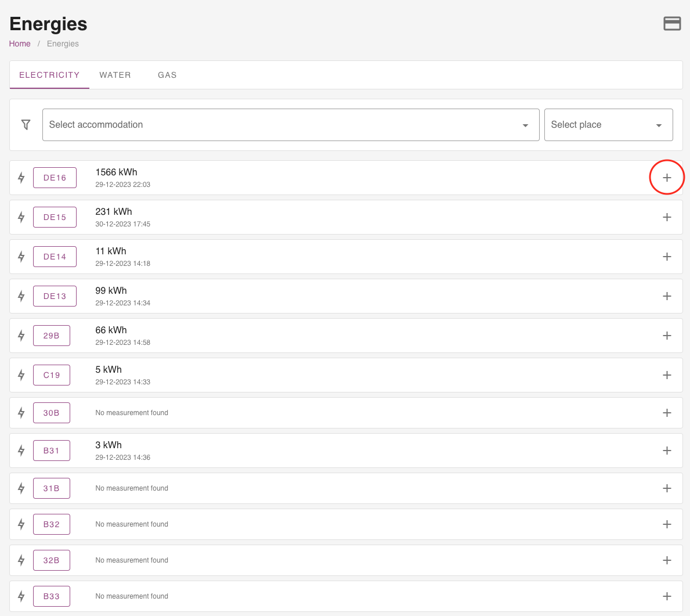Click the timestamp 30-12-2023 17:45
The image size is (690, 616).
pos(123,224)
